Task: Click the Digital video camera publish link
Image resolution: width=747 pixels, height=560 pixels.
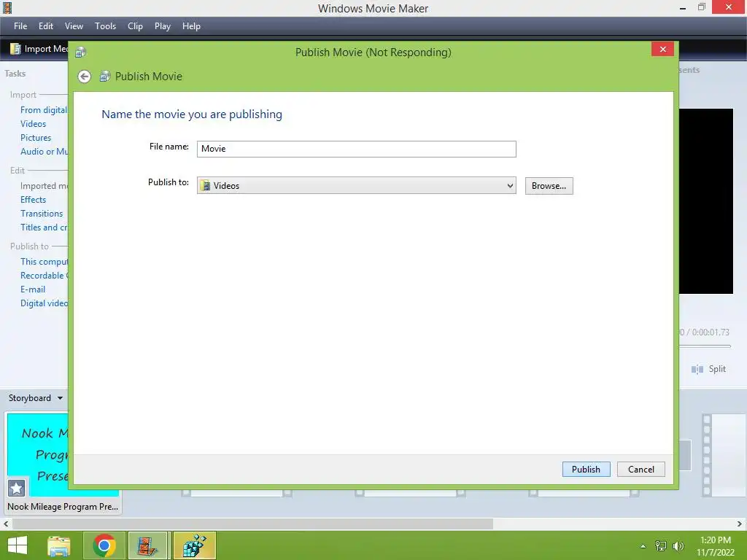Action: pos(44,303)
